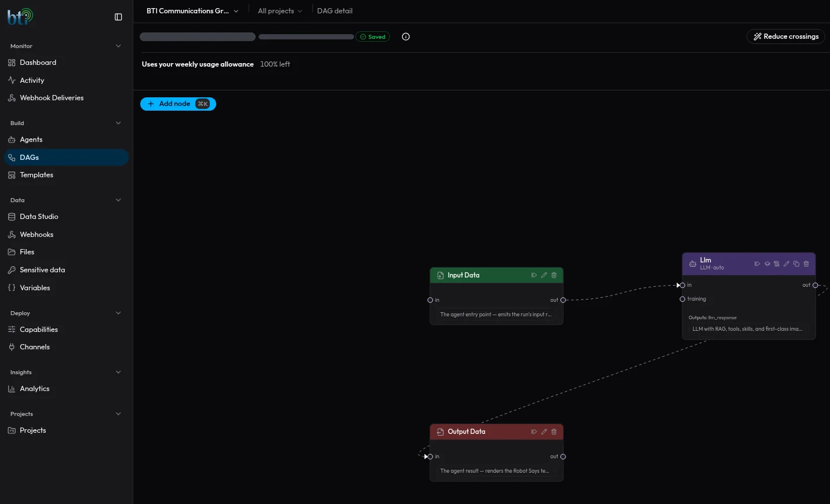
Task: Click the Saved status badge
Action: [x=373, y=36]
